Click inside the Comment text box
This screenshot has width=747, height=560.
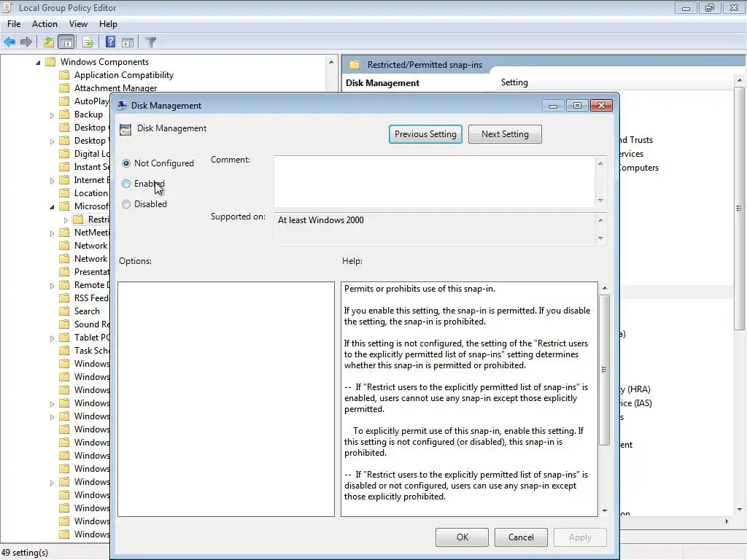click(435, 182)
